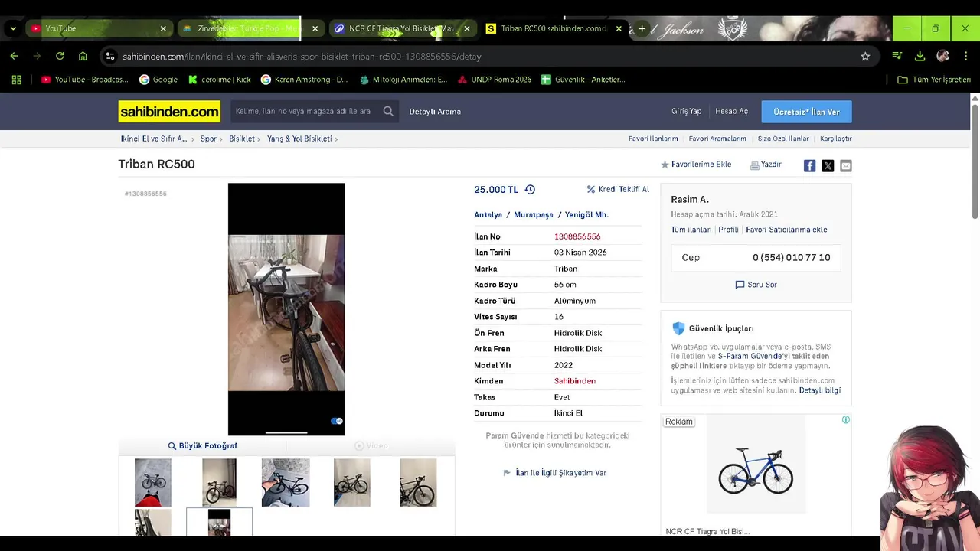Click Favorilerime Ekle
Screen dimensions: 980x551
(x=696, y=165)
